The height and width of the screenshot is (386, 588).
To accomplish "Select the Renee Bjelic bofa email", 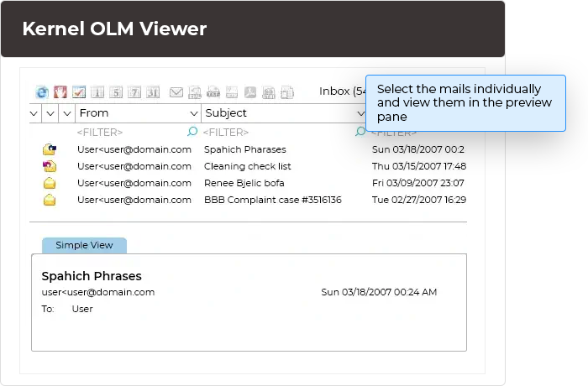I will click(244, 183).
